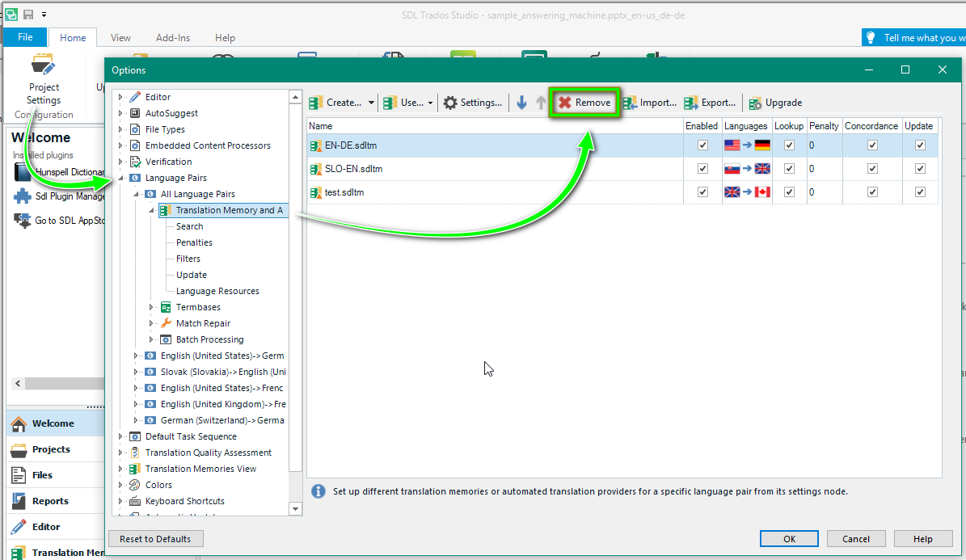Screen dimensions: 966x560
Task: Click the options tree scroll up arrow
Action: point(296,97)
